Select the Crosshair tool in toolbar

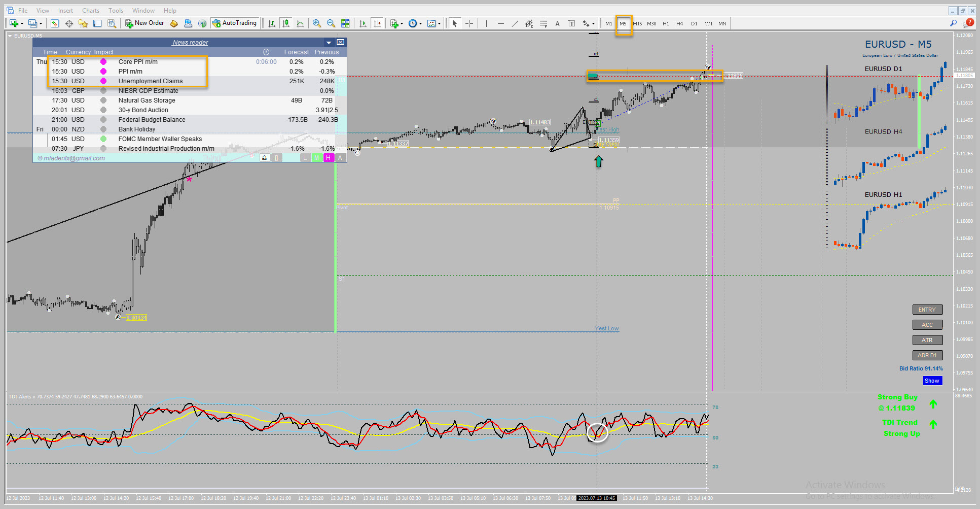[469, 23]
